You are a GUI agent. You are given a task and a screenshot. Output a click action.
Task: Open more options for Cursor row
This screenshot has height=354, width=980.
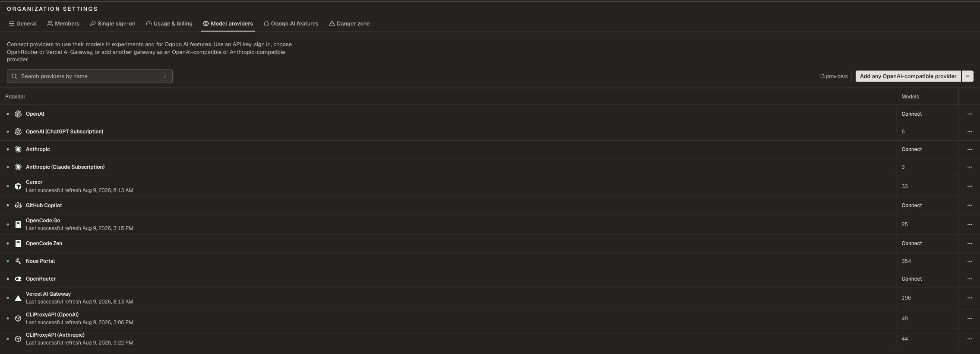(x=970, y=186)
